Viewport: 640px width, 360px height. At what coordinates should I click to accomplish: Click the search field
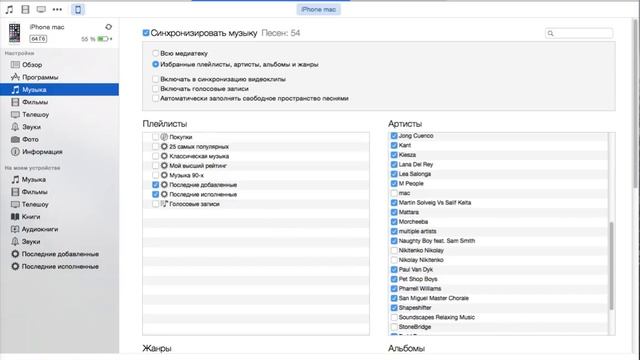pos(579,33)
